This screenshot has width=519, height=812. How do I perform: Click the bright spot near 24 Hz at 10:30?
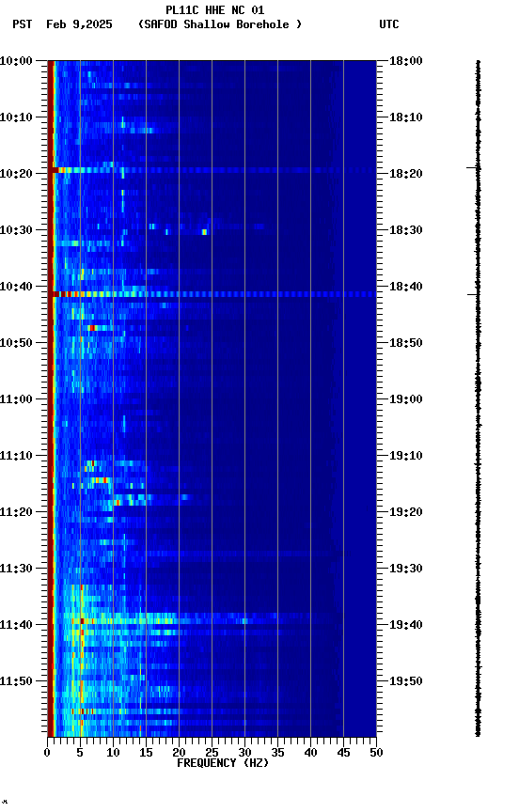click(205, 232)
